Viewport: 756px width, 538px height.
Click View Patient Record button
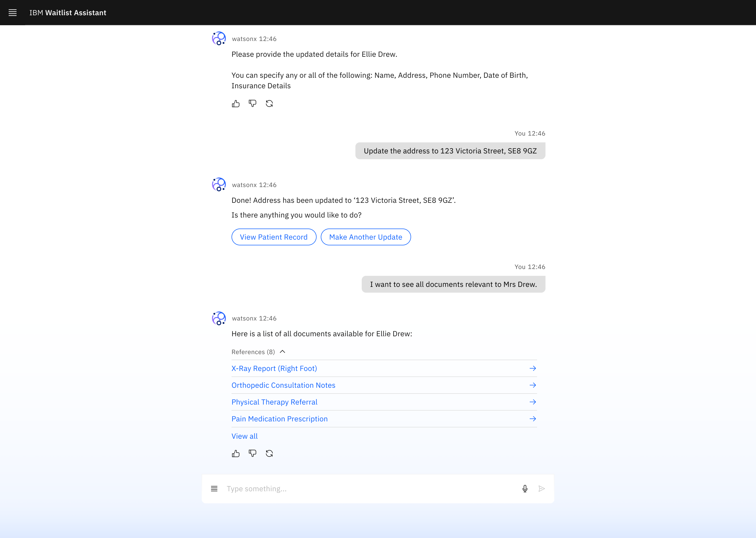274,237
